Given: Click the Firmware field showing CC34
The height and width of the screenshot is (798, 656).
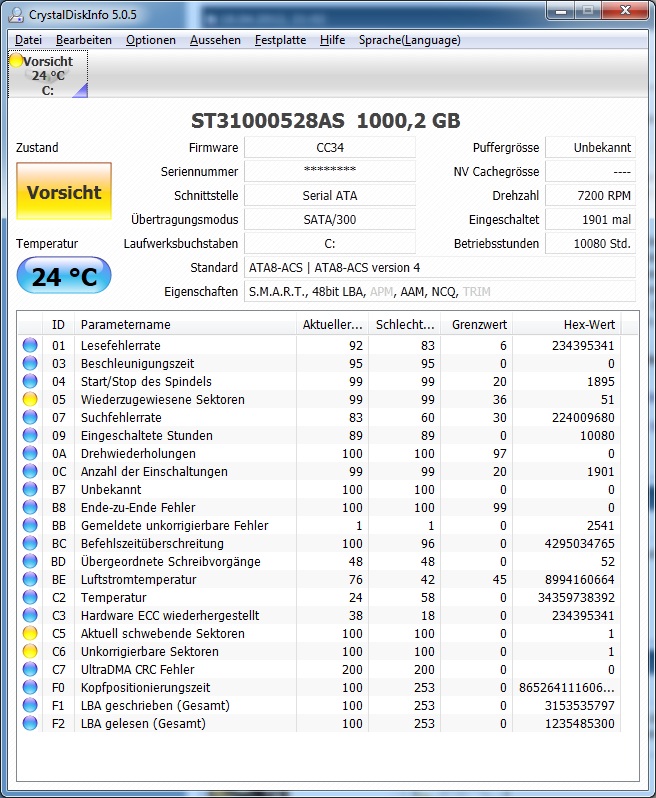Looking at the screenshot, I should tap(330, 148).
